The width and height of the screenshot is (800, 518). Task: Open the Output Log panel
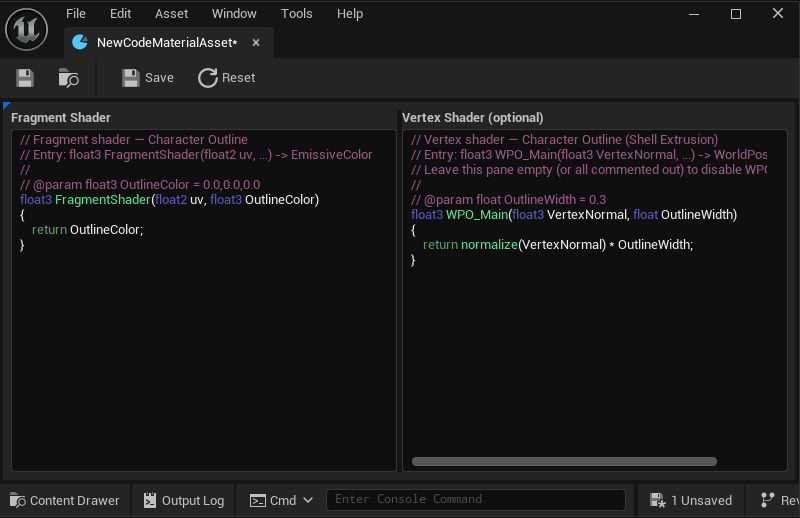[x=183, y=500]
